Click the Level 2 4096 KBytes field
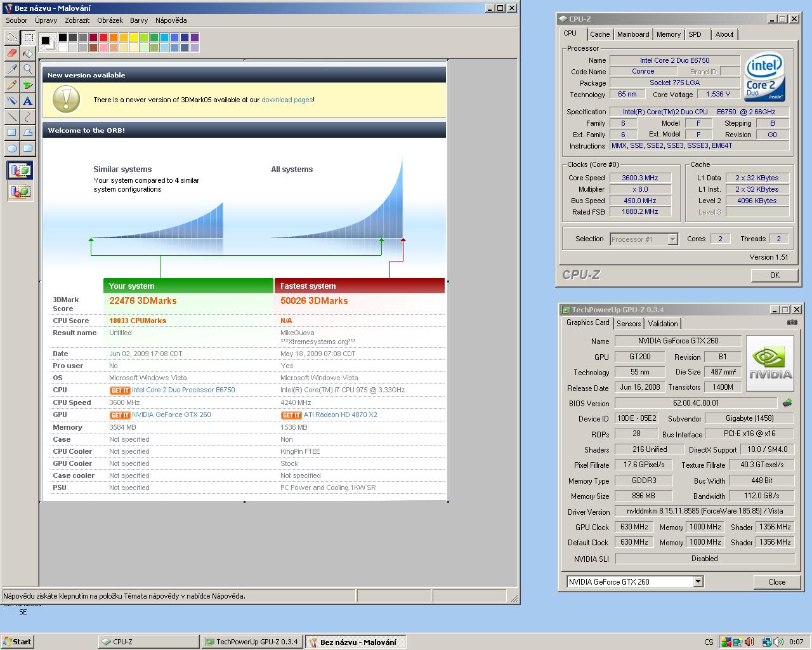The image size is (812, 650). pyautogui.click(x=757, y=201)
